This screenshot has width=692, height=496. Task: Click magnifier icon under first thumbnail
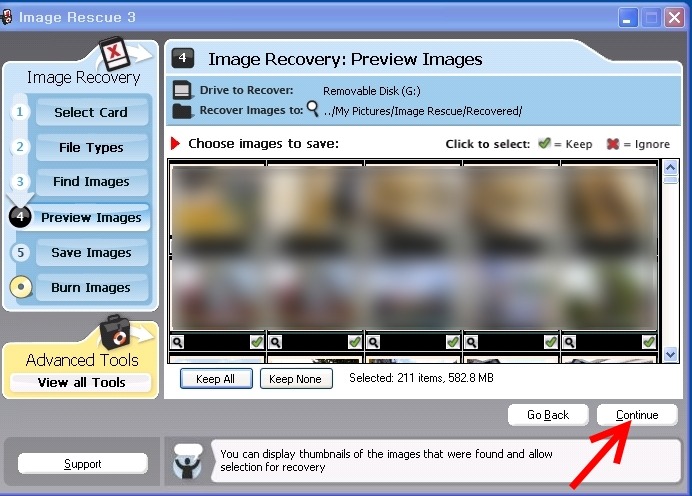pyautogui.click(x=178, y=342)
